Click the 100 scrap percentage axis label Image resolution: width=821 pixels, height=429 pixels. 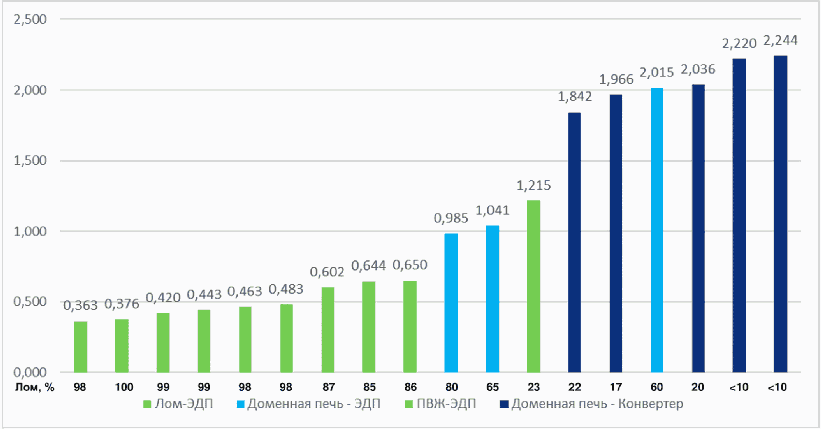(x=121, y=385)
